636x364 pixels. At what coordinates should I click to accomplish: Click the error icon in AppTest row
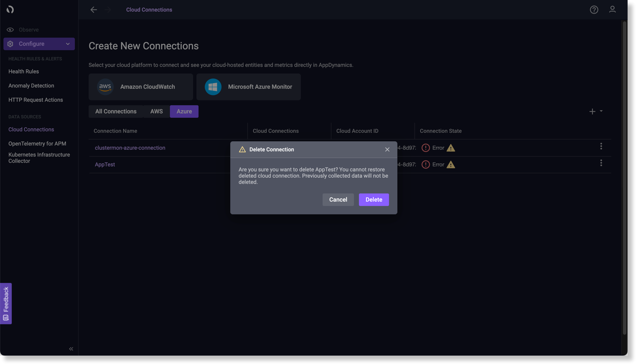(425, 164)
